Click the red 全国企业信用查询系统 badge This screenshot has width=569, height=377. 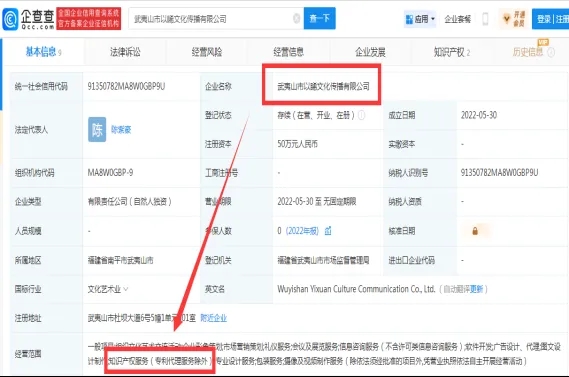89,19
